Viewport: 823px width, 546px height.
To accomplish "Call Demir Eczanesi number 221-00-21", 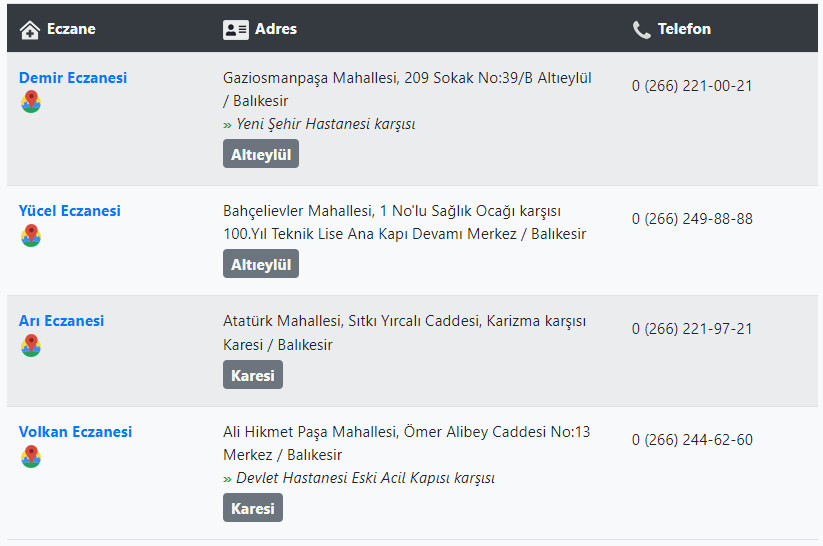I will [x=692, y=86].
